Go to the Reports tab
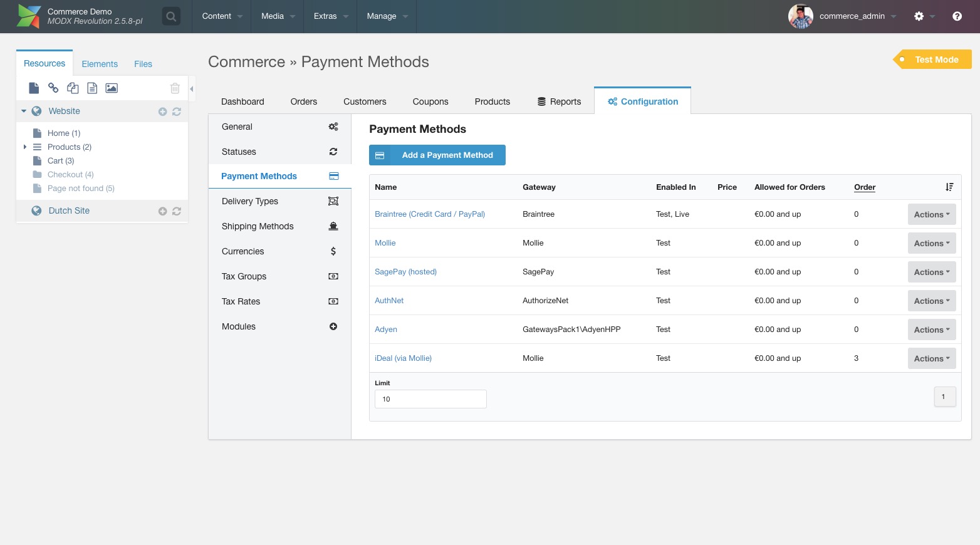 [x=559, y=101]
